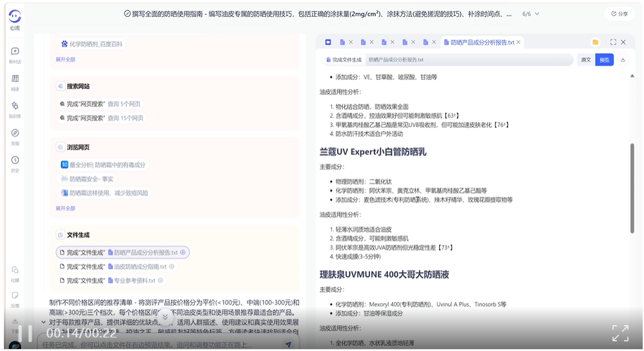Open 化学防晒剂_百度百科 source link
644x351 pixels.
92,44
